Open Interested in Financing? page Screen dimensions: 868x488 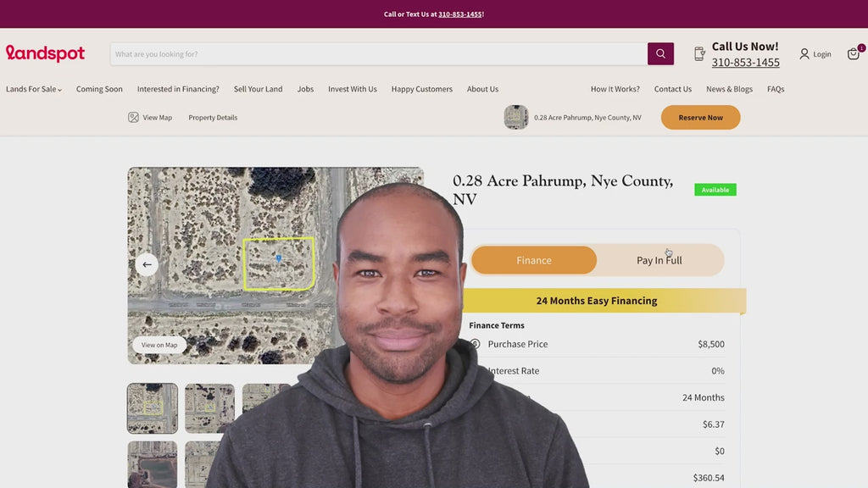point(178,89)
